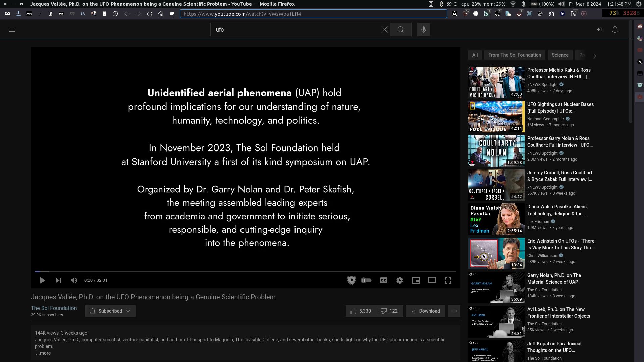
Task: Open Eric Weinstein On UFOs video
Action: pos(560,244)
